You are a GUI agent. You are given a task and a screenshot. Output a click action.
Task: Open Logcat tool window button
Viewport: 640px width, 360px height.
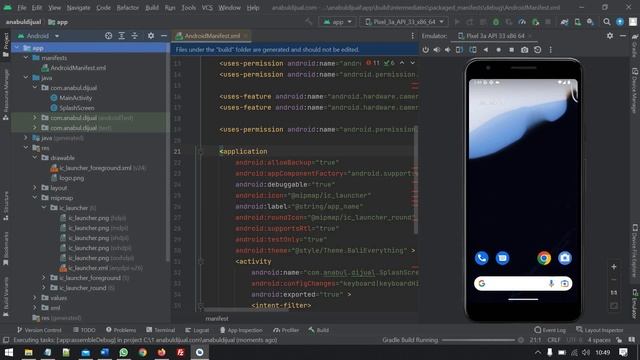tap(197, 330)
